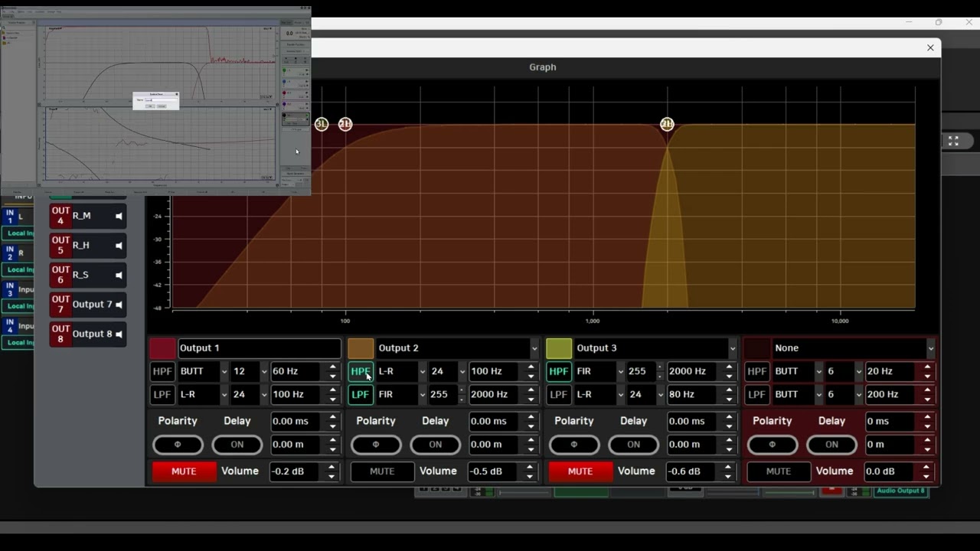Click the speaker icon on OUT 6 R_S
The image size is (980, 551).
[119, 275]
